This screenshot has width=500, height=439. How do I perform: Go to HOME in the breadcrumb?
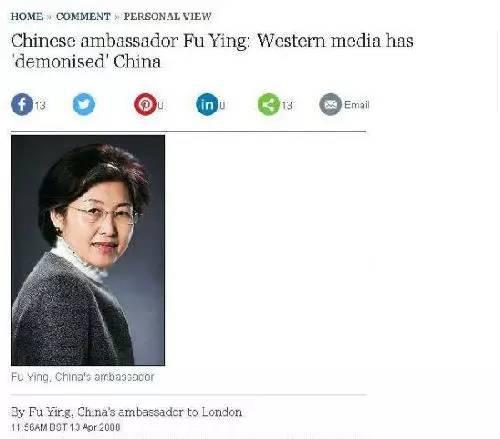point(27,16)
